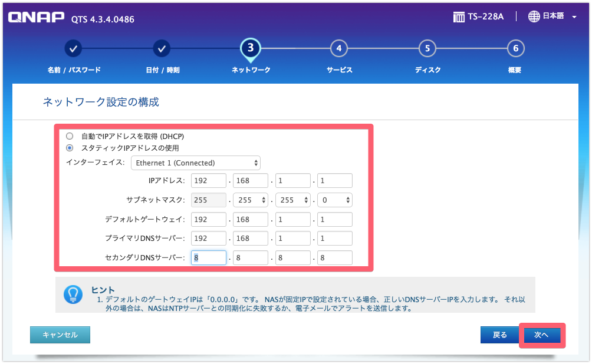Screen dimensions: 592x364
Task: Click the first IPアドレス input field
Action: pyautogui.click(x=208, y=181)
